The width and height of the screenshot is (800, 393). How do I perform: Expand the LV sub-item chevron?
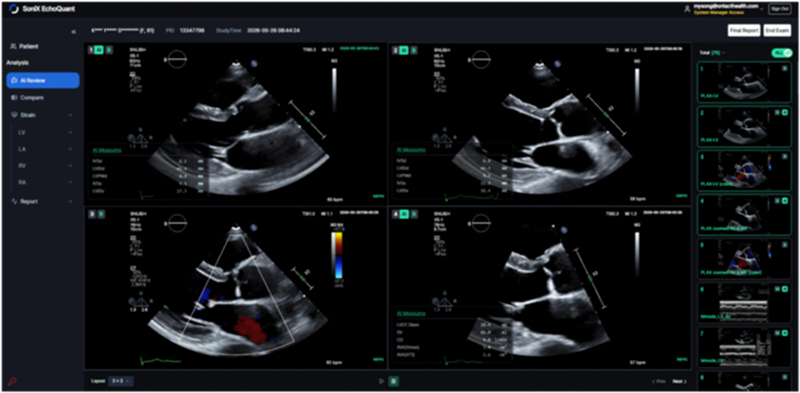70,133
